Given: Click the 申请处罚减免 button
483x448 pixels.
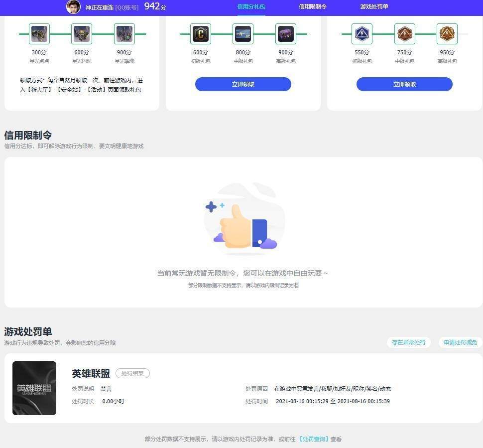Looking at the screenshot, I should pos(460,342).
